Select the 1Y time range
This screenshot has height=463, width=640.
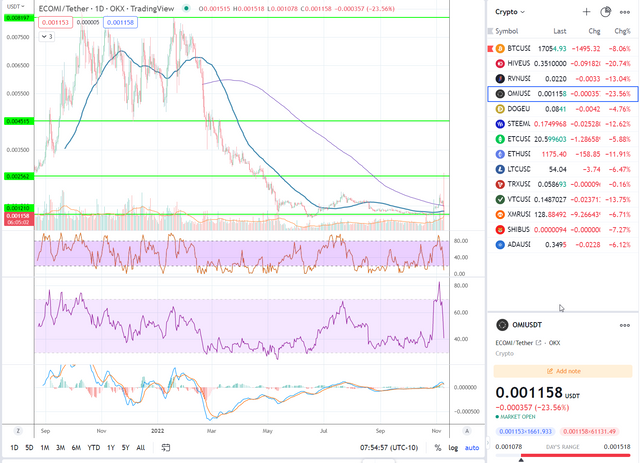point(111,448)
